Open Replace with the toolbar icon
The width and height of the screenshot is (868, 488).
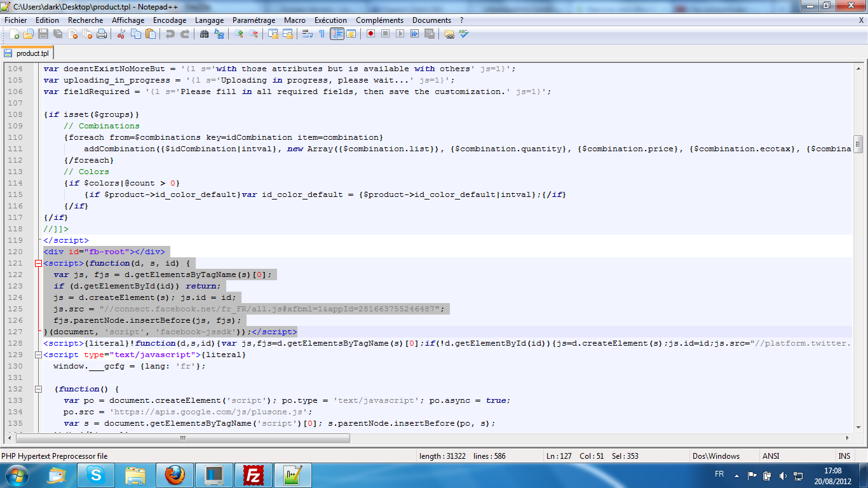pos(219,34)
